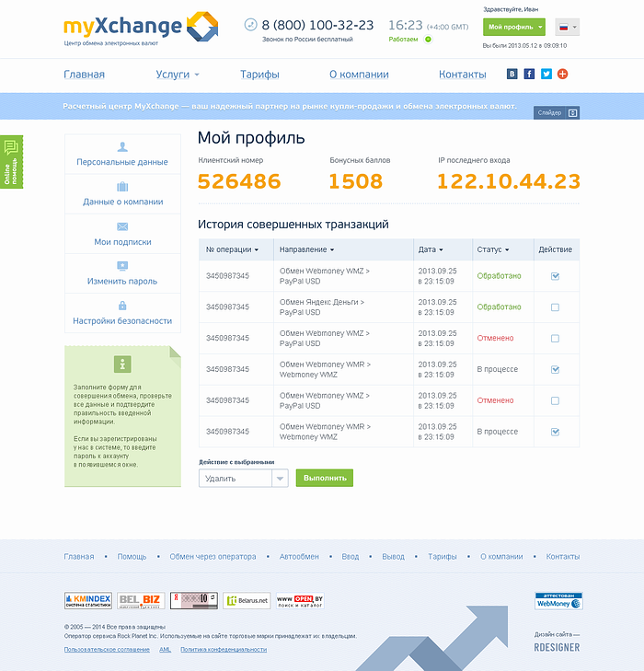Click the envelope icon for subscriptions
Screen dimensions: 644x671
coord(122,226)
